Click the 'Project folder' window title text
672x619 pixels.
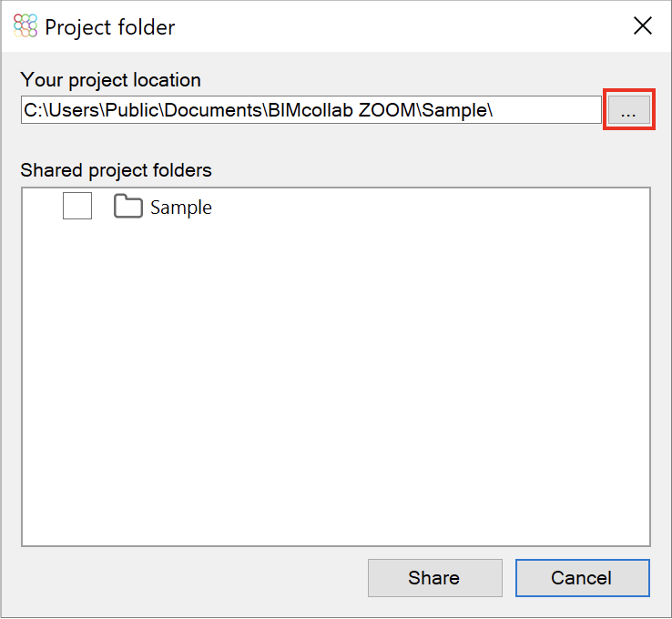pos(110,28)
